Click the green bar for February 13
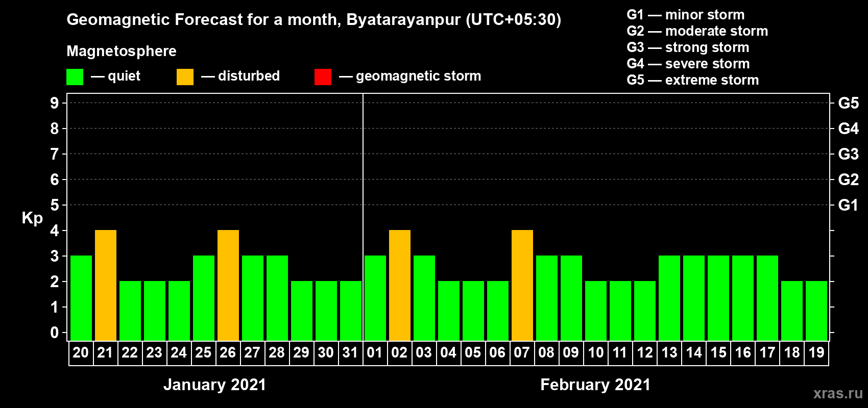The width and height of the screenshot is (868, 408). [x=669, y=298]
